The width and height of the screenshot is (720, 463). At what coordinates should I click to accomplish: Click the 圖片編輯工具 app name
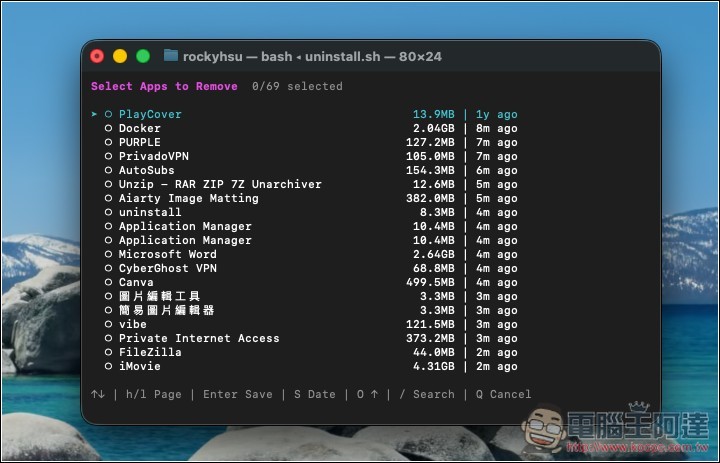(159, 296)
